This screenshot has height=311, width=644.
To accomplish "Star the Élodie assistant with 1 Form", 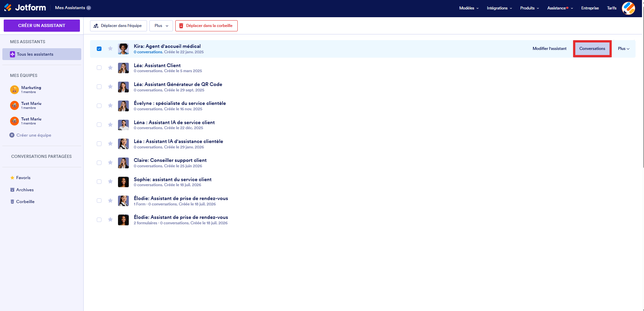I will pos(110,201).
